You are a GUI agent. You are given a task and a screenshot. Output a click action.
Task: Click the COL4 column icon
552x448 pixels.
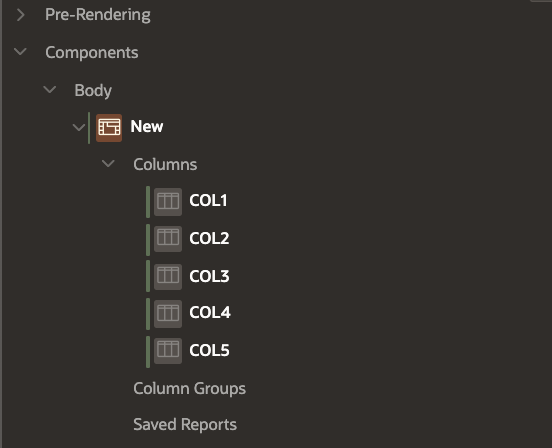click(168, 314)
